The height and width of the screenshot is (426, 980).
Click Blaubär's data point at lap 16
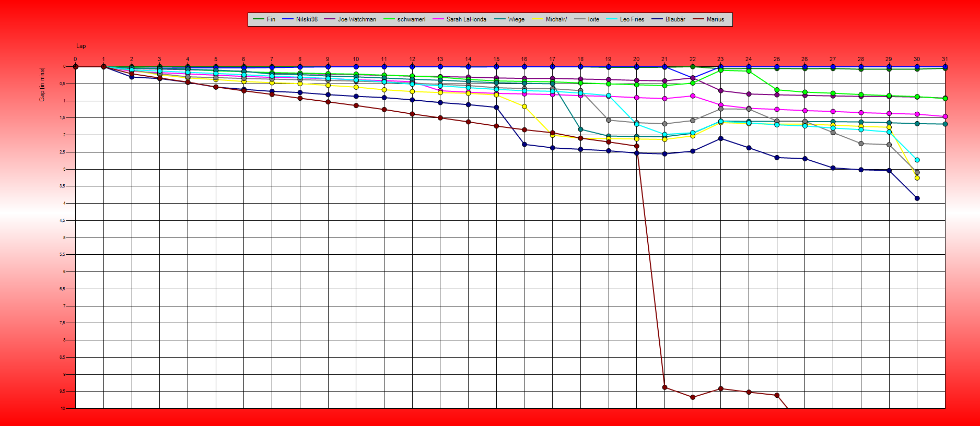[x=524, y=145]
